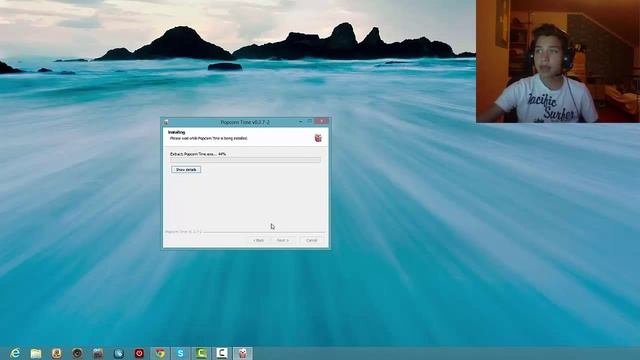Open File Explorer folder icon in taskbar
Image resolution: width=640 pixels, height=360 pixels.
point(36,353)
